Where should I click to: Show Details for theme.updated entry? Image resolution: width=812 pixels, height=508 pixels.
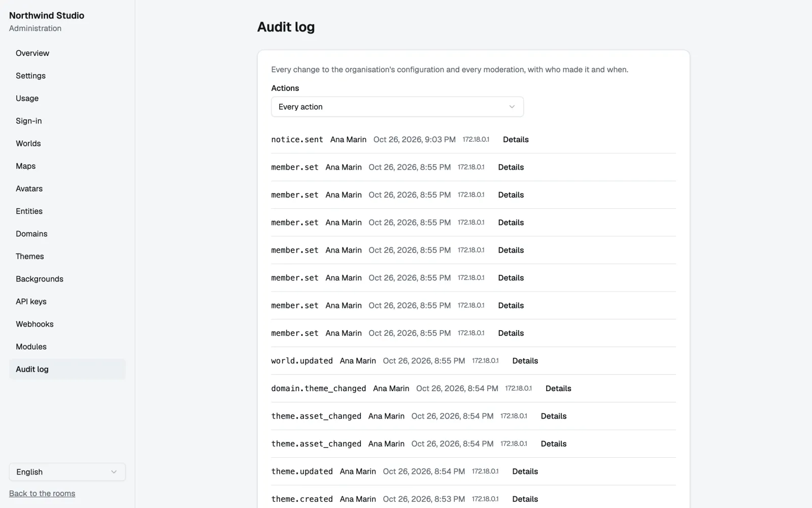[525, 472]
